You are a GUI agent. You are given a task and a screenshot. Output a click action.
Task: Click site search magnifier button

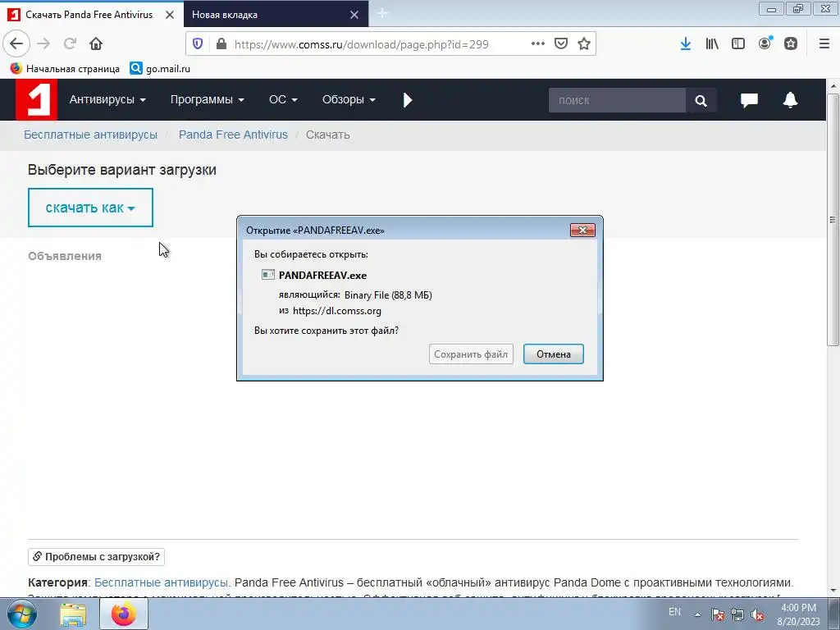[x=701, y=100]
